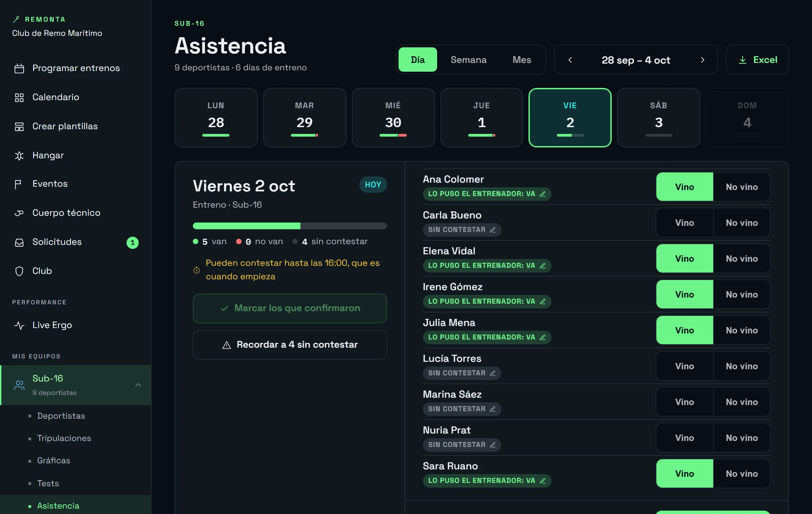Collapse the Sub-16 team chevron

click(x=138, y=385)
